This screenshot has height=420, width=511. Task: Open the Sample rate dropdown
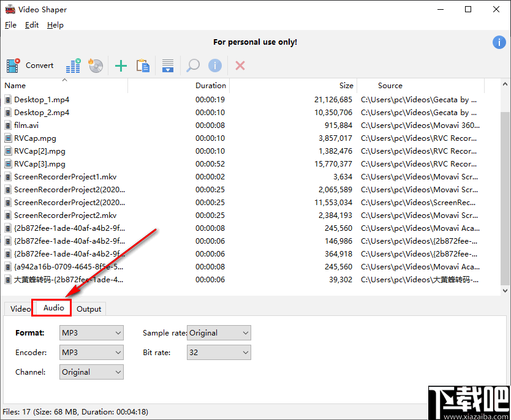(x=219, y=332)
